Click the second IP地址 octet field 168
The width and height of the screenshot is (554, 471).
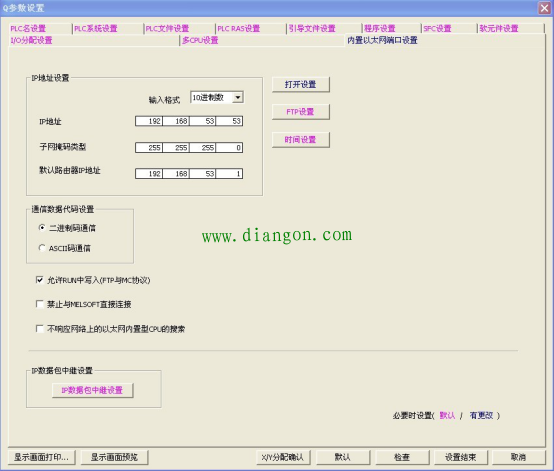(176, 121)
